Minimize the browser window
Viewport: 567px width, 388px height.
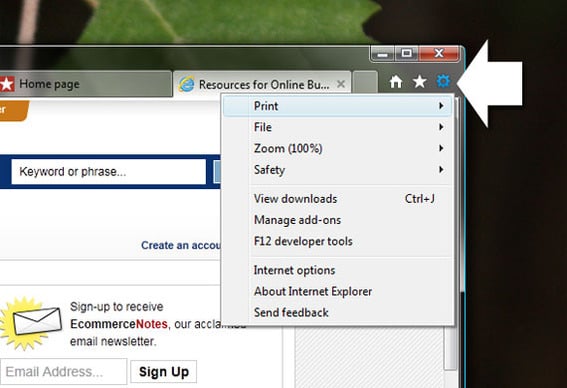(x=383, y=54)
